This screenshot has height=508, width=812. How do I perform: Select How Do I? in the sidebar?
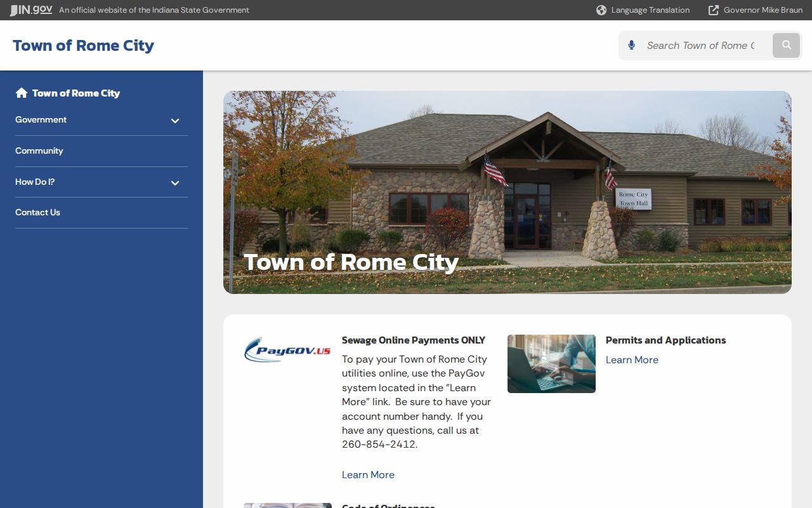[x=35, y=182]
